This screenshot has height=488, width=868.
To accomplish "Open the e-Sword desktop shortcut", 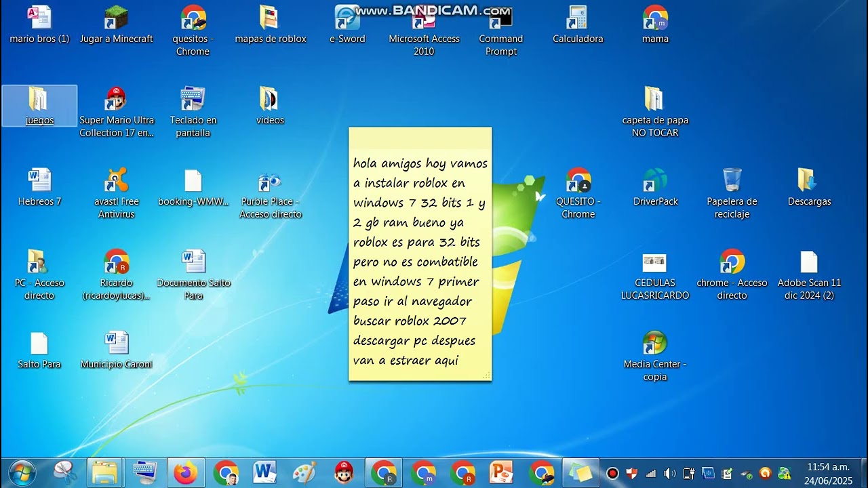I will 347,25.
